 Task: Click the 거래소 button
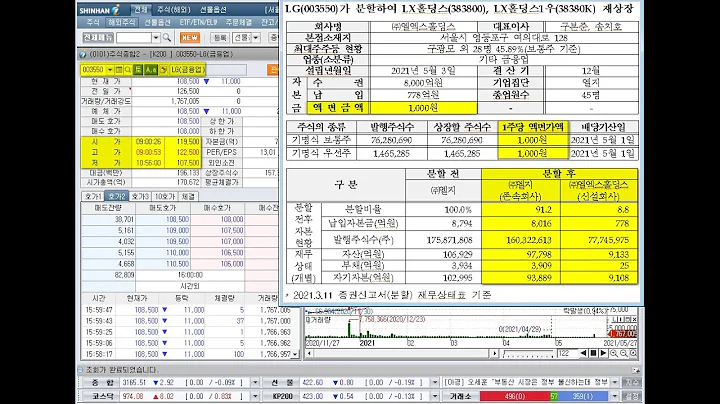coord(461,396)
